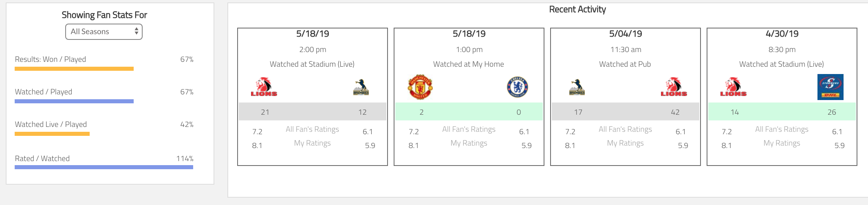Viewport: 868px width, 205px height.
Task: Click the Recent Activity heading
Action: click(577, 9)
